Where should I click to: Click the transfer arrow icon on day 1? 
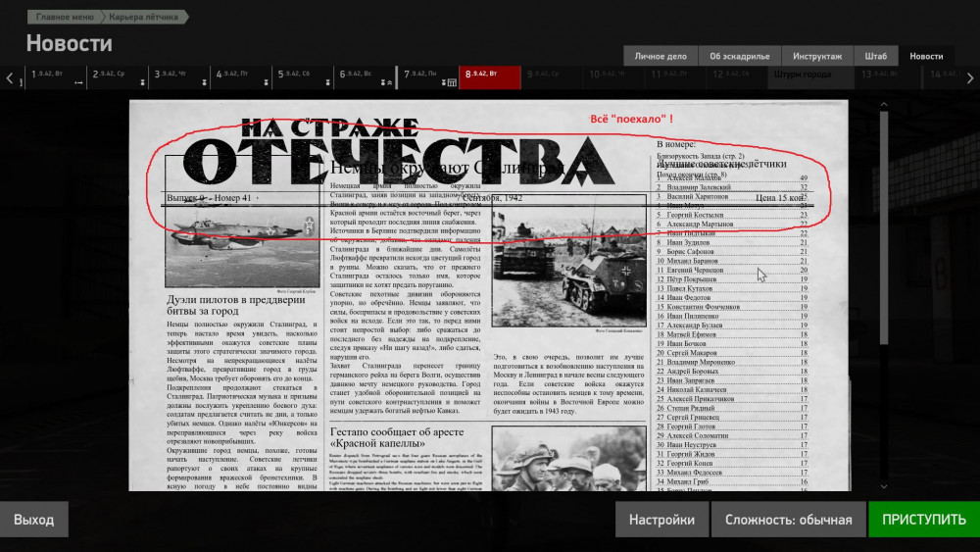click(x=79, y=83)
